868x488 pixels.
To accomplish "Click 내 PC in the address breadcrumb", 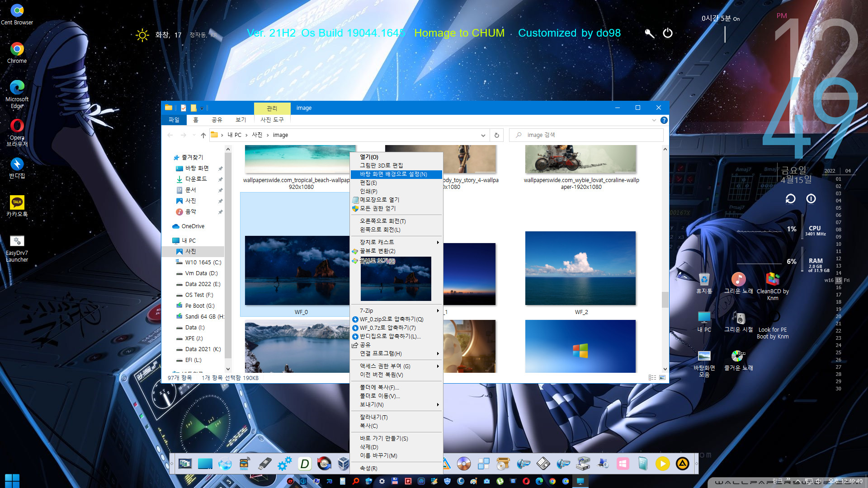I will coord(235,135).
